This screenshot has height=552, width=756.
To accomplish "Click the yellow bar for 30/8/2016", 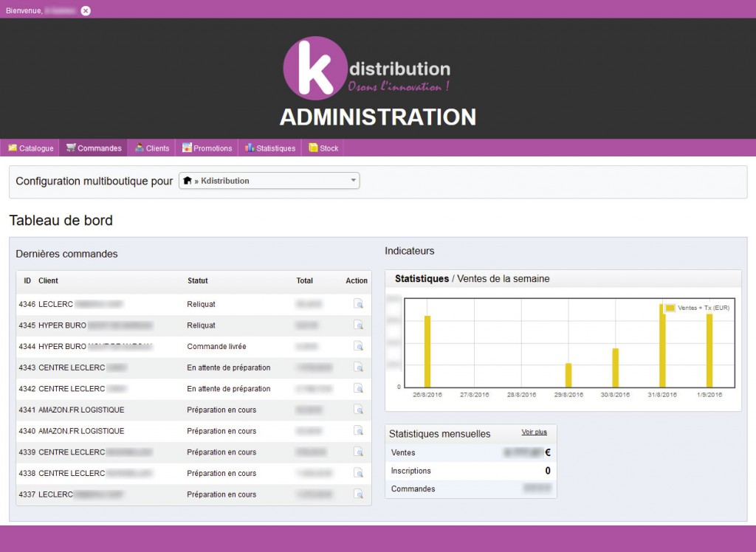I will tap(615, 368).
